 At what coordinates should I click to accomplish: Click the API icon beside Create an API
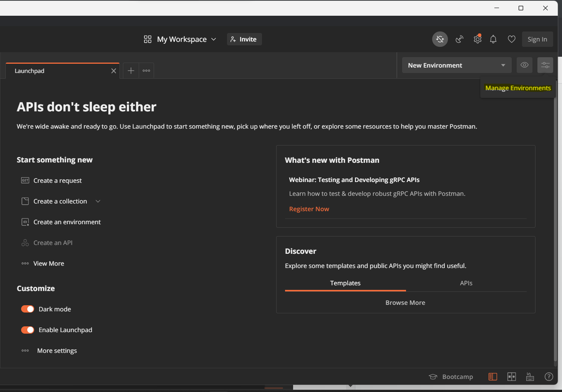[25, 243]
